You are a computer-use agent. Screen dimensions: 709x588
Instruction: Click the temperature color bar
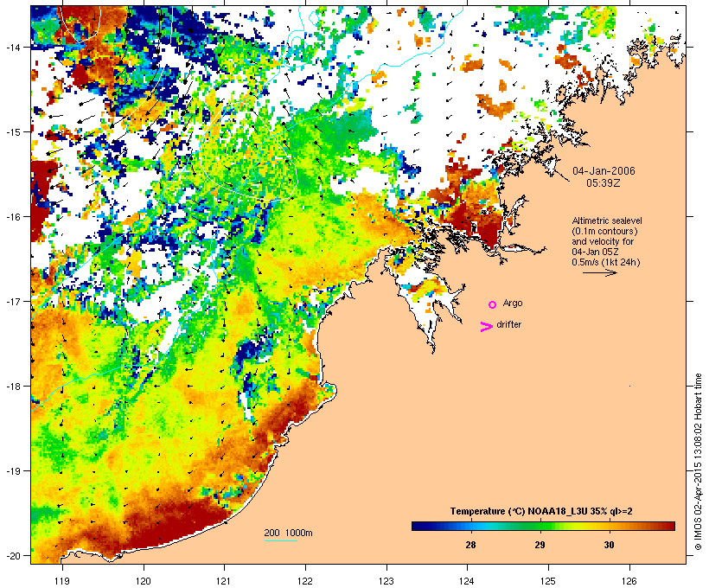click(x=543, y=526)
